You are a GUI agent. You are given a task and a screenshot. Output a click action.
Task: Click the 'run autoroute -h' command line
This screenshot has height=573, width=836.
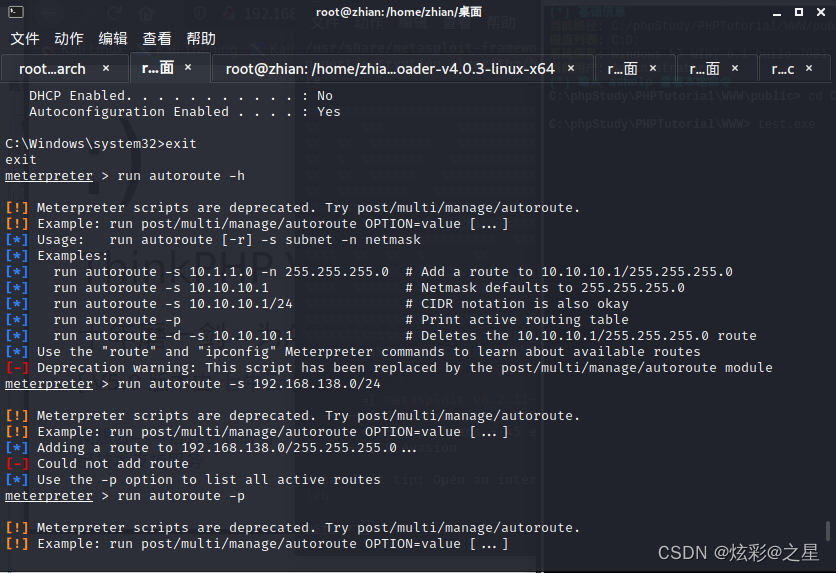(125, 176)
